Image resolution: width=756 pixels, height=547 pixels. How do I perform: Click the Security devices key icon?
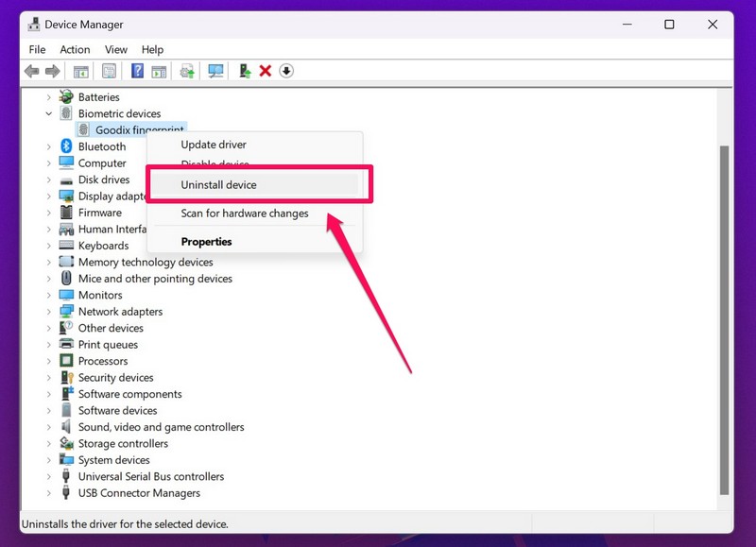tap(66, 377)
